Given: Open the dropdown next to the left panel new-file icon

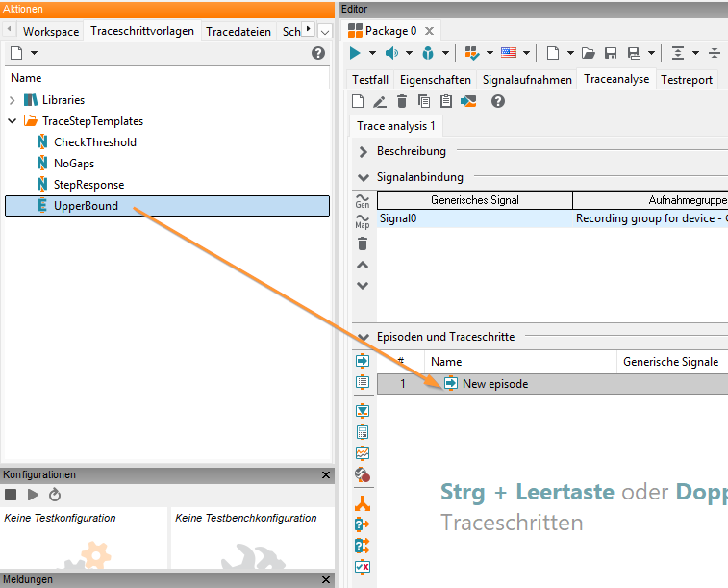Looking at the screenshot, I should click(34, 53).
